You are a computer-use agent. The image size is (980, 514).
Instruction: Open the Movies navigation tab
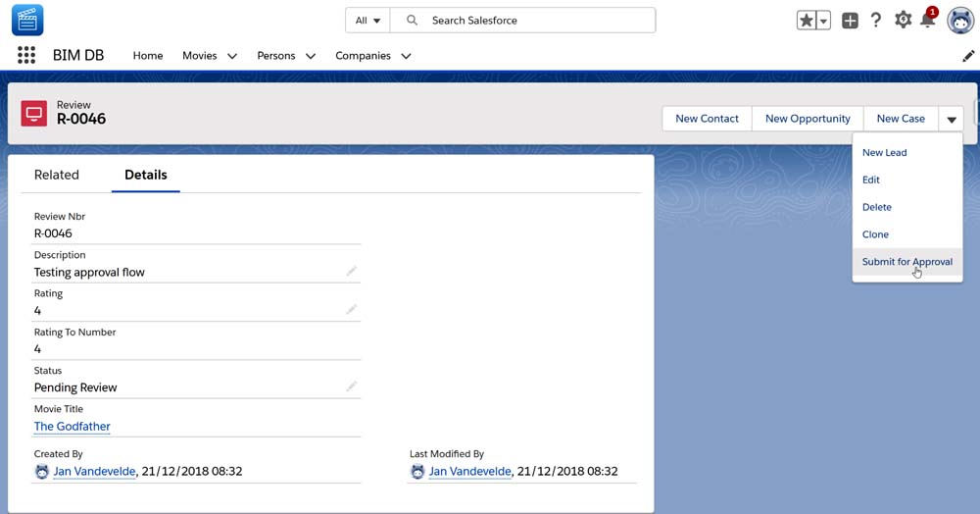pyautogui.click(x=199, y=56)
